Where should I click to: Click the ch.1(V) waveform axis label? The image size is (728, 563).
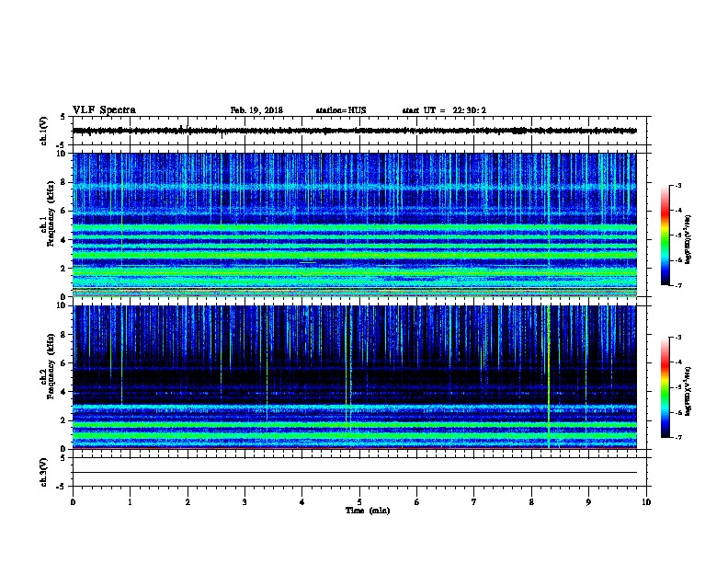point(43,131)
